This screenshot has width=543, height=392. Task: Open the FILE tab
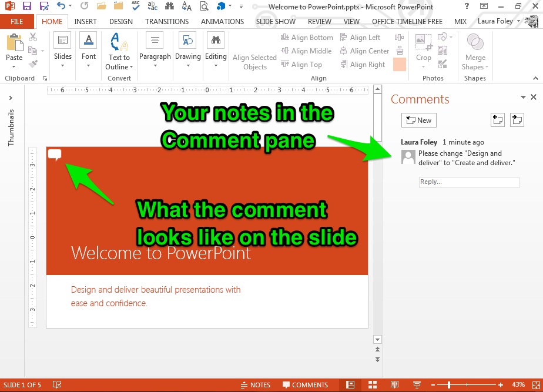(17, 22)
